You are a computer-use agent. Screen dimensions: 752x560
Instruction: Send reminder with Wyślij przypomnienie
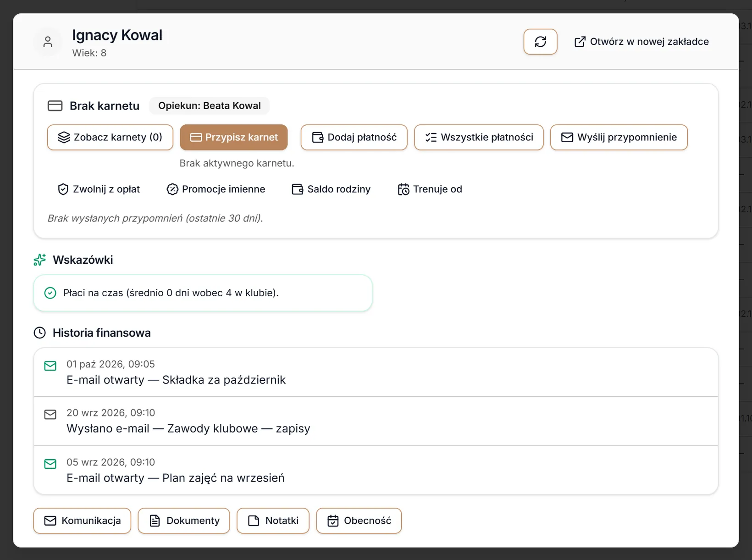point(619,137)
